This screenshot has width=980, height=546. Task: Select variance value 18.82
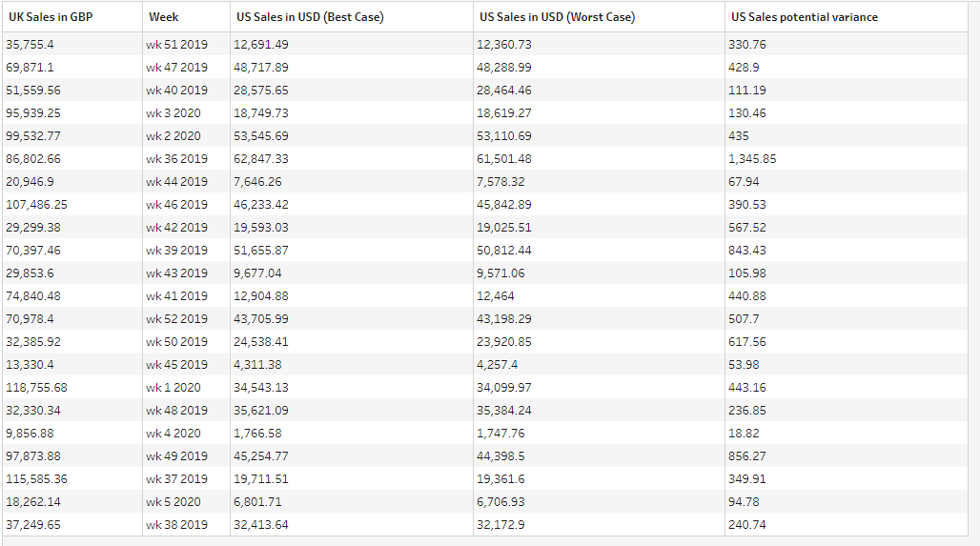pyautogui.click(x=745, y=434)
